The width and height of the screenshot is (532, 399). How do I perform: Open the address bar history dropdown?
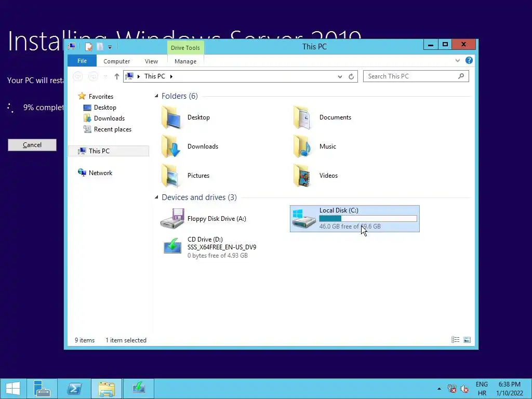[340, 77]
